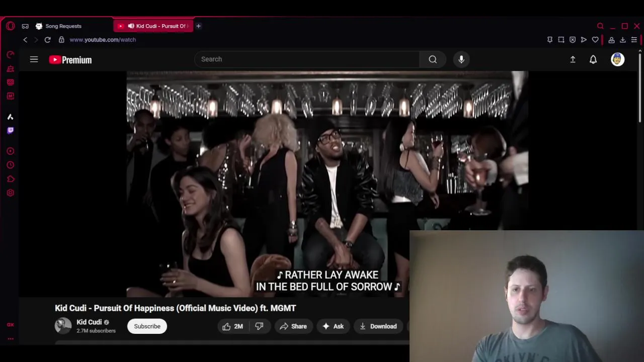Open the Kid Cudi channel name link
The height and width of the screenshot is (362, 644).
(x=89, y=322)
